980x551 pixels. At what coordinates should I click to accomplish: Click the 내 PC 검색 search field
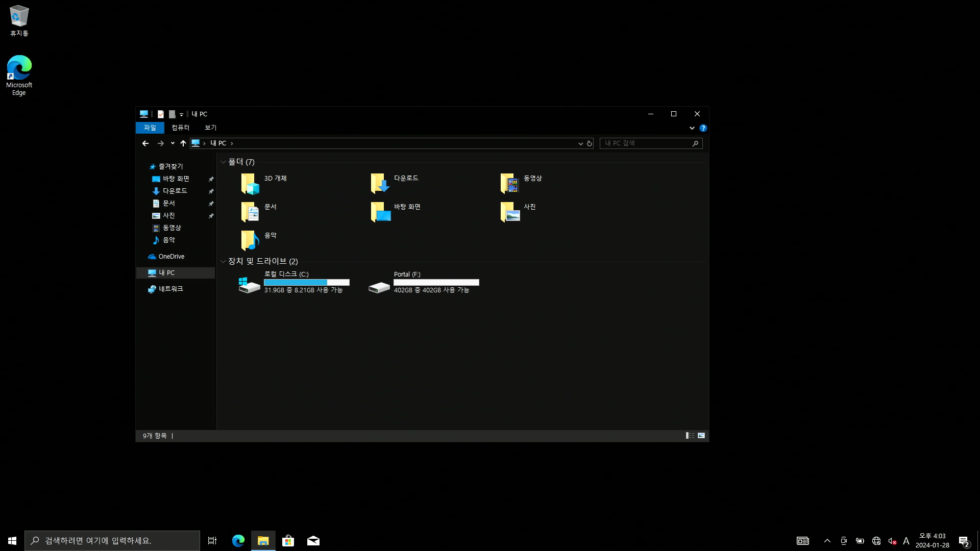[x=646, y=143]
